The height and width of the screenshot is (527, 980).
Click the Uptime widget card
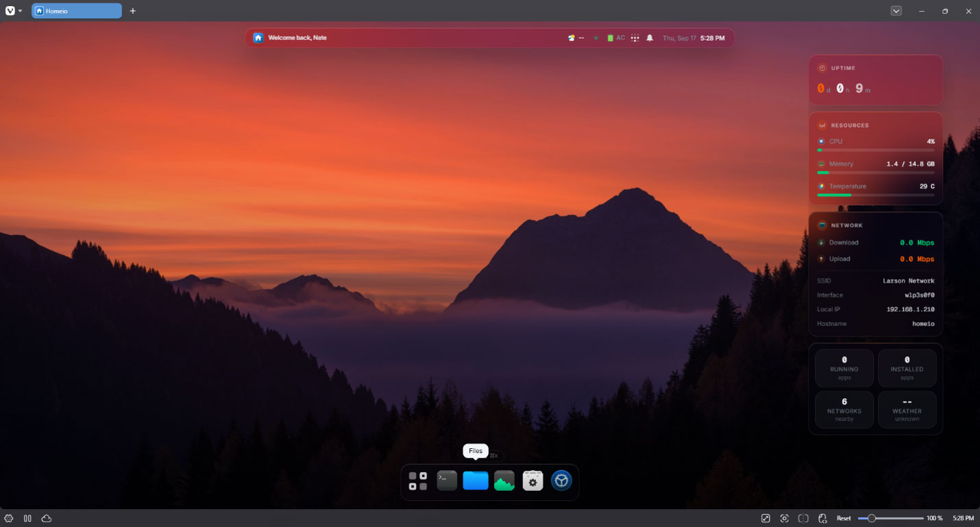pyautogui.click(x=875, y=80)
